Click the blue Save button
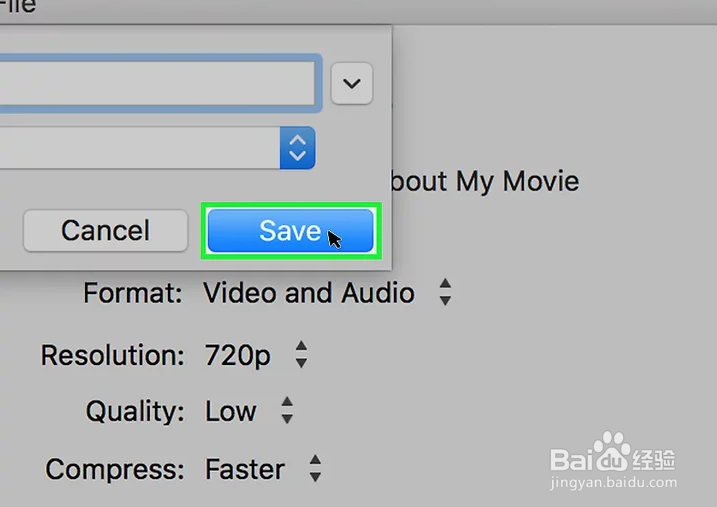Viewport: 717px width, 507px height. coord(290,230)
